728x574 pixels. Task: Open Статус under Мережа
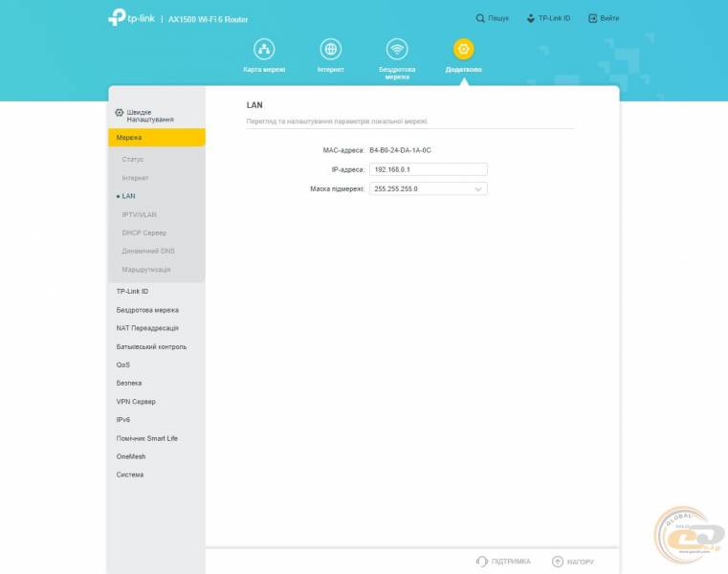pos(133,160)
